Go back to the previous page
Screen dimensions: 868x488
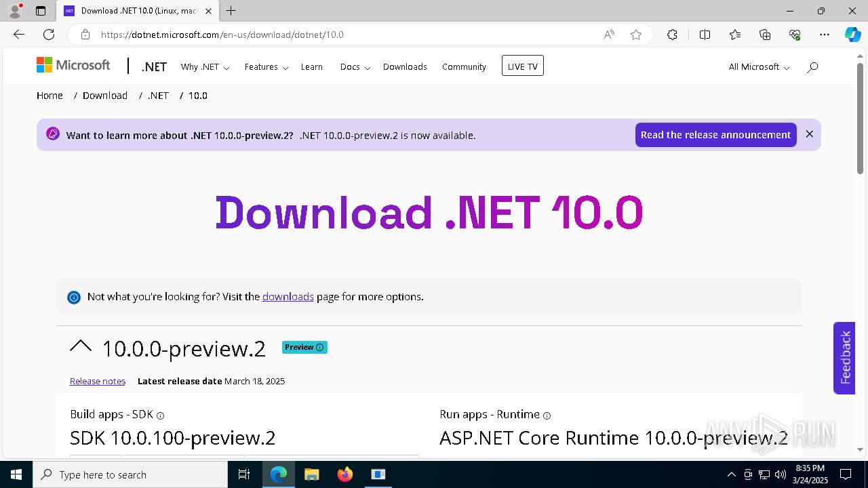[x=19, y=35]
